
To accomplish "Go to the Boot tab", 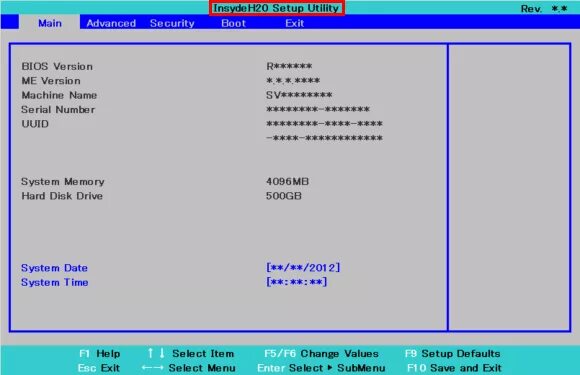I will 233,23.
